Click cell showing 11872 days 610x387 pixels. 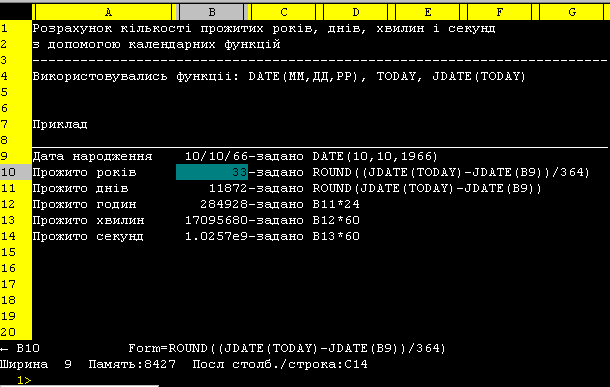228,188
